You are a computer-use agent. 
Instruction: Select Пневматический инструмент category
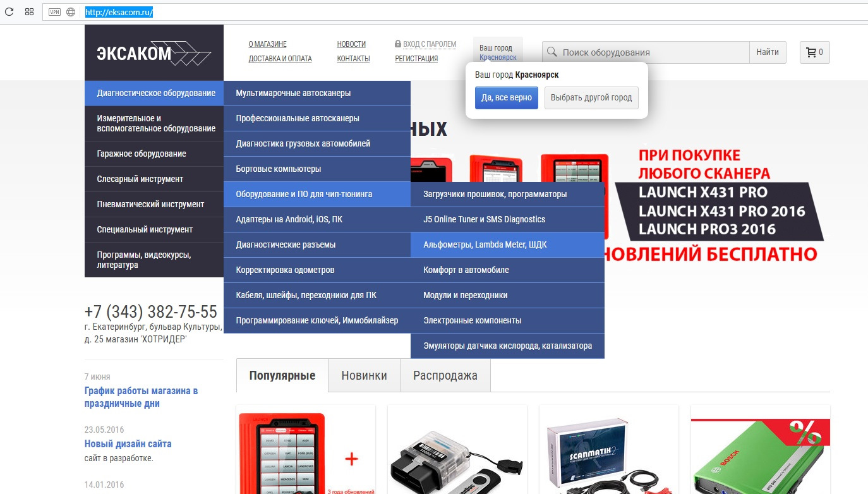[x=154, y=205]
